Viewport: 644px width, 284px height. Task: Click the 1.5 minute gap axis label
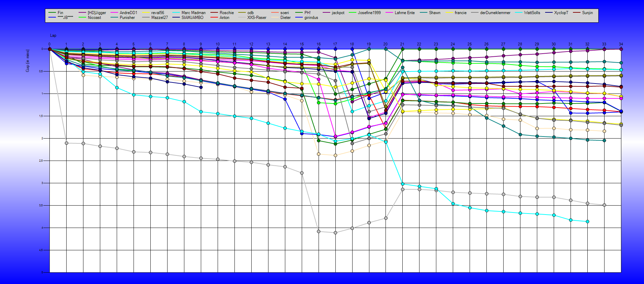pyautogui.click(x=41, y=116)
